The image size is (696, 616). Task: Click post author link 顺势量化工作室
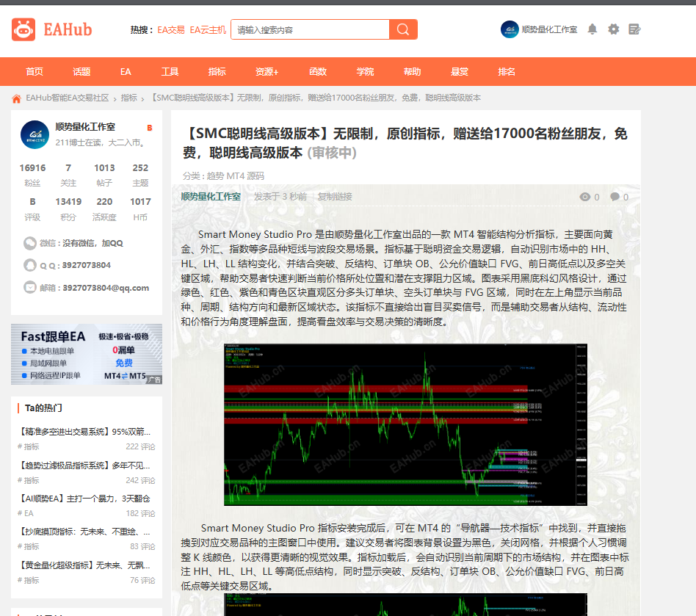211,197
